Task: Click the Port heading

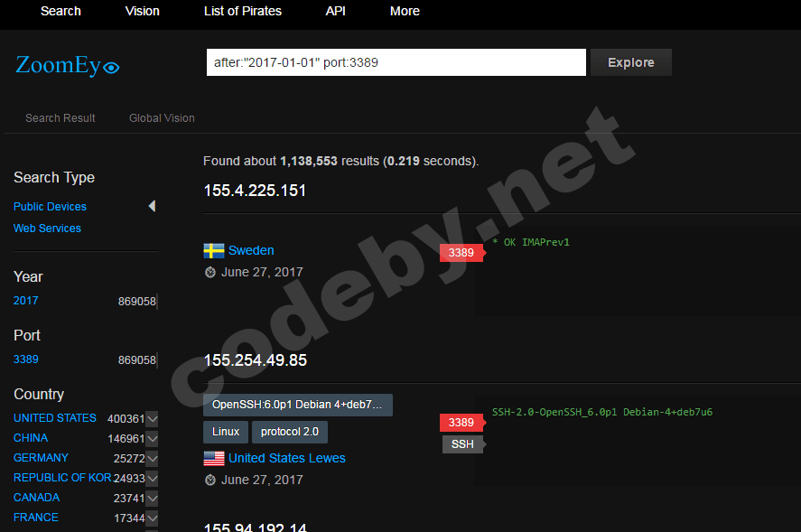Action: (26, 335)
